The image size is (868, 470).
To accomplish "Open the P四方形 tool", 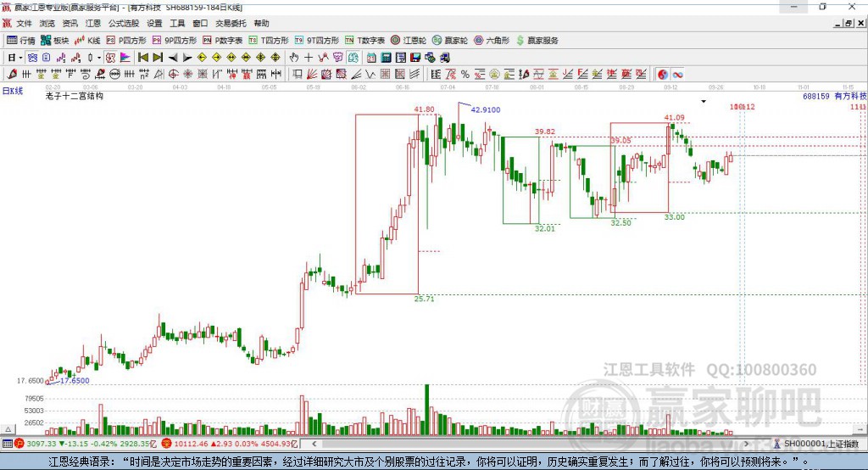I will [x=126, y=41].
